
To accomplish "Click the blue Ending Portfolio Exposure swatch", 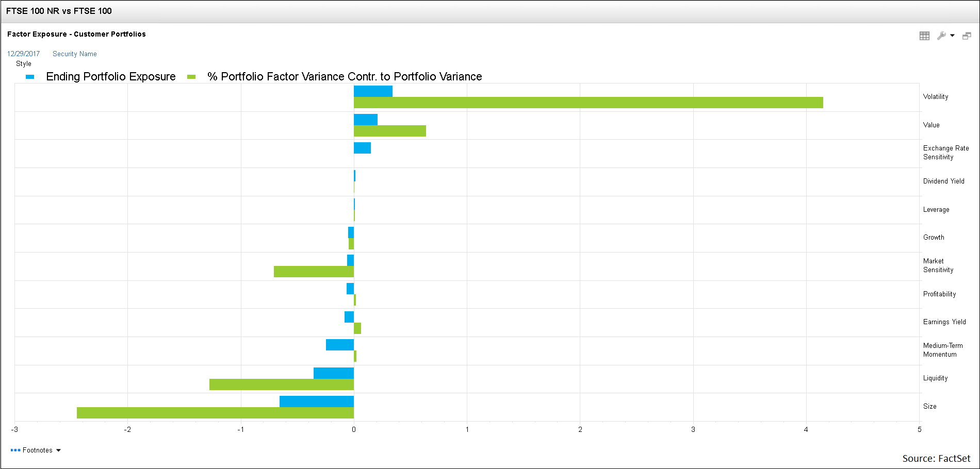I will click(30, 77).
